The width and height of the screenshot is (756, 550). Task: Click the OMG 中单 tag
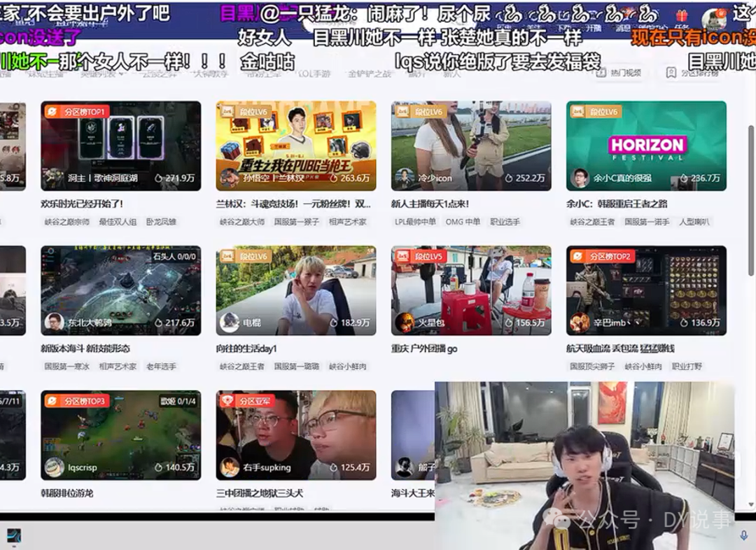pos(463,222)
